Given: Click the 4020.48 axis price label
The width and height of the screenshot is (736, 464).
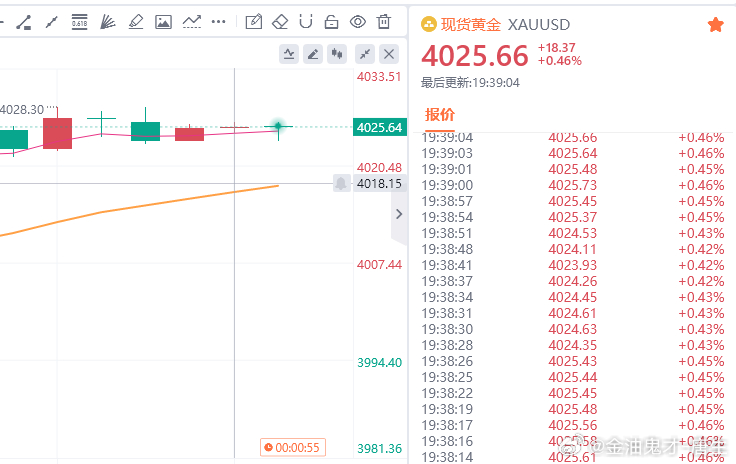Looking at the screenshot, I should click(x=379, y=167).
